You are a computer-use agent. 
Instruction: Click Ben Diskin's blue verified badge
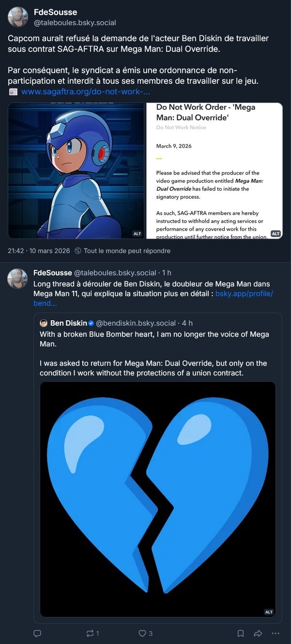pyautogui.click(x=91, y=323)
